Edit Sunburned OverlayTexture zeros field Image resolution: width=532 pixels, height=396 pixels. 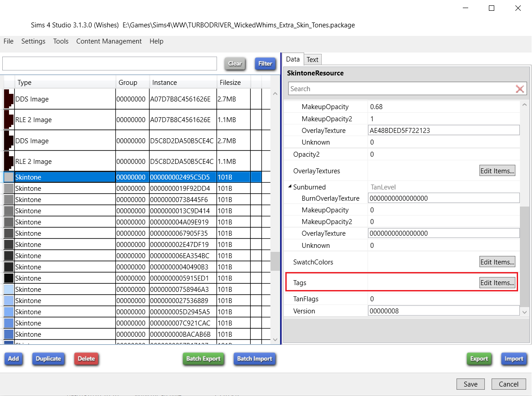click(x=443, y=233)
